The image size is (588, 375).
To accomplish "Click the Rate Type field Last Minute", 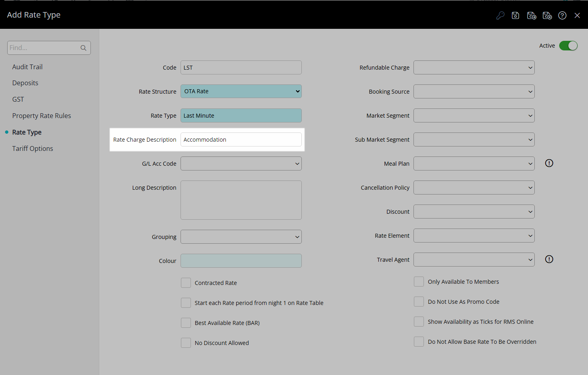I will [x=241, y=115].
